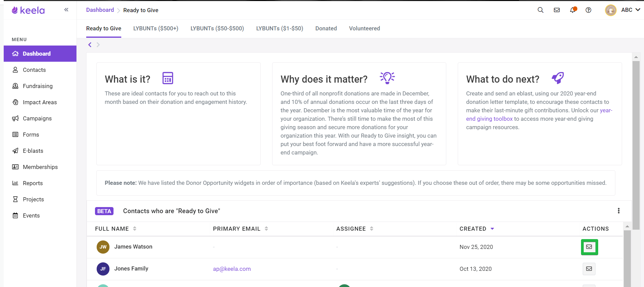
Task: Click the Dashboard home icon
Action: pyautogui.click(x=15, y=54)
